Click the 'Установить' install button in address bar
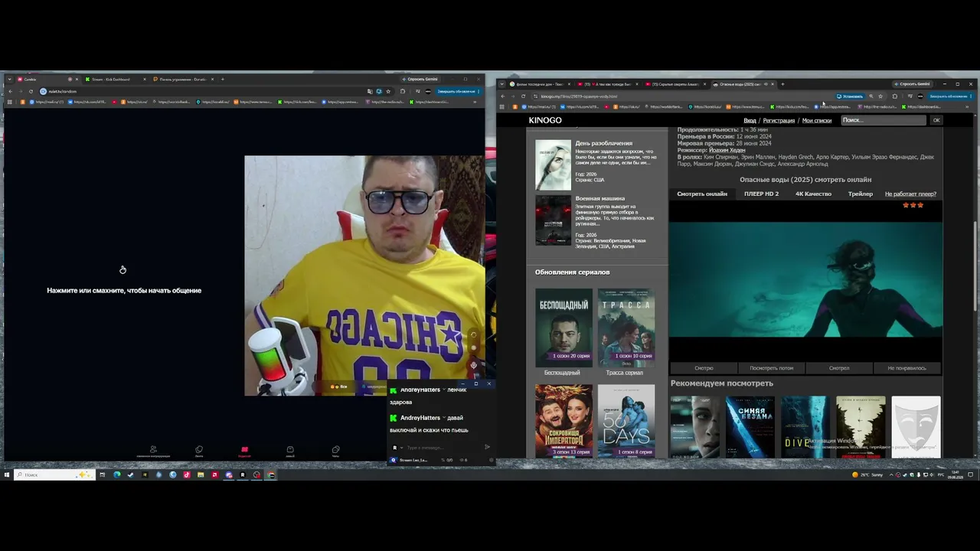Screen dimensions: 980x551 click(850, 96)
